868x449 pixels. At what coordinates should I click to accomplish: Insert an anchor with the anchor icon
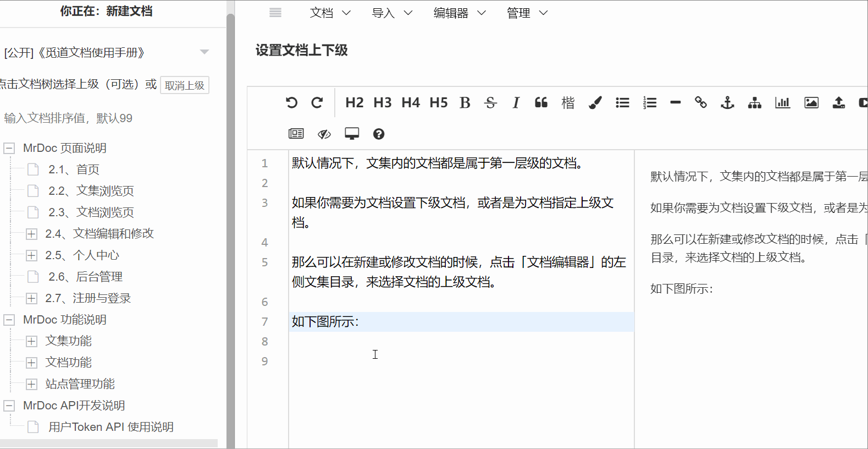coord(727,103)
